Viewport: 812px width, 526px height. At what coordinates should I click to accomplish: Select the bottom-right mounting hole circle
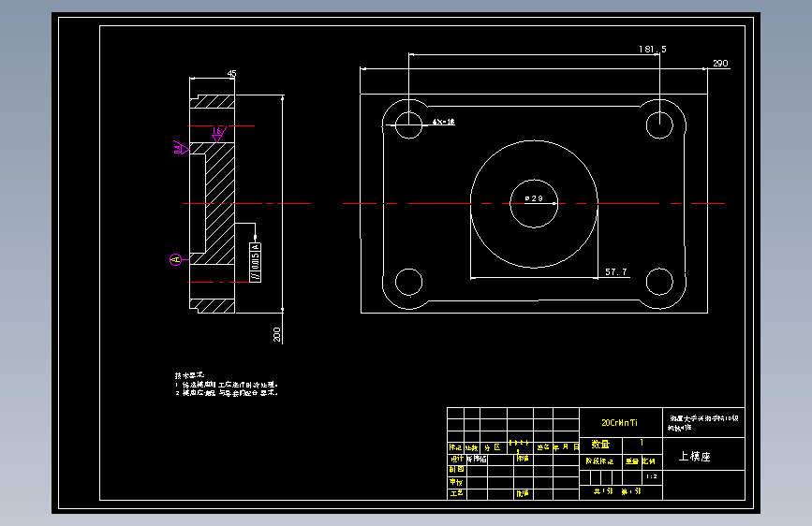click(x=659, y=282)
